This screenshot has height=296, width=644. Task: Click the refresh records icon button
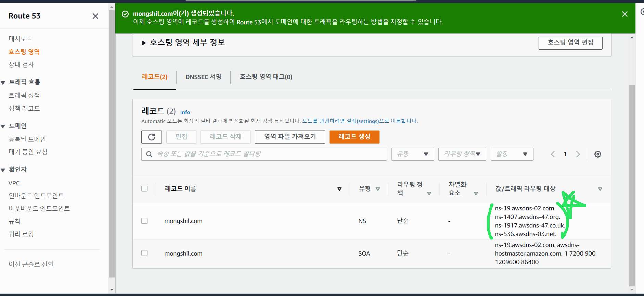coord(152,137)
